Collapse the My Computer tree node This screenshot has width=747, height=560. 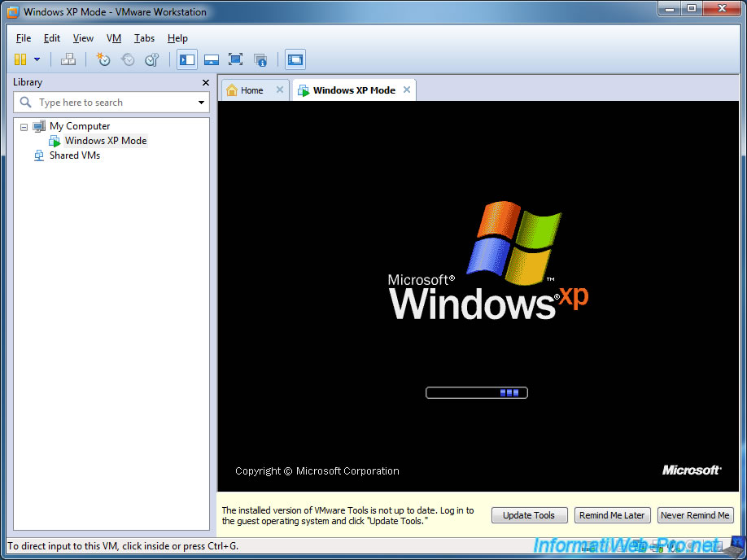tap(24, 127)
